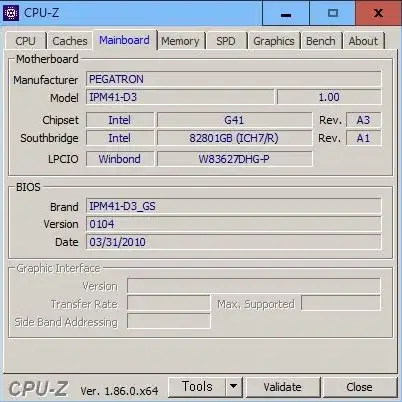Click the Validate button
402x402 pixels.
pos(282,387)
